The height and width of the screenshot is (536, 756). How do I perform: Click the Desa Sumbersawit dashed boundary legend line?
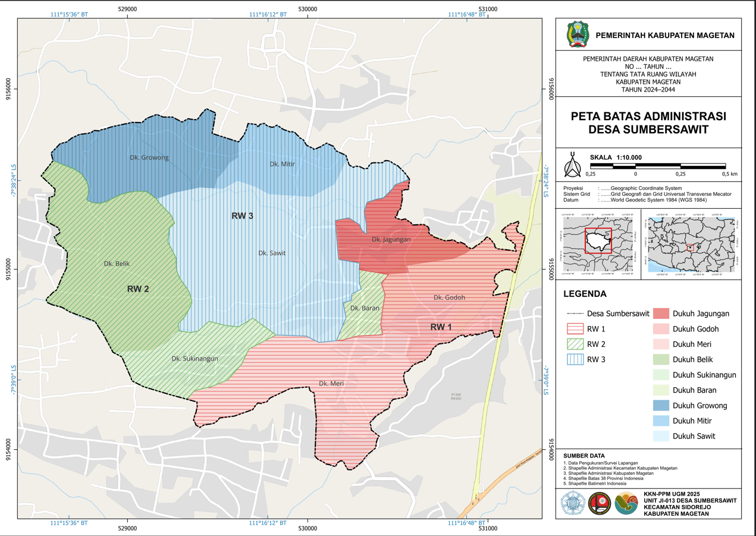click(575, 314)
